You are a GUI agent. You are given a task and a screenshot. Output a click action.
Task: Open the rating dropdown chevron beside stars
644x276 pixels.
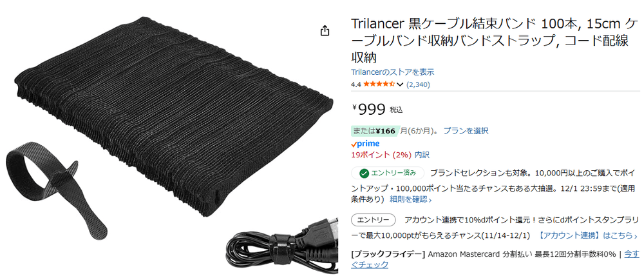400,84
